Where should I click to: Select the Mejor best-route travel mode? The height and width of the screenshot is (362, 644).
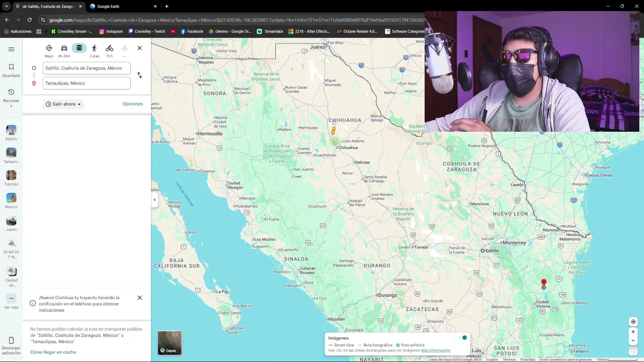[49, 51]
